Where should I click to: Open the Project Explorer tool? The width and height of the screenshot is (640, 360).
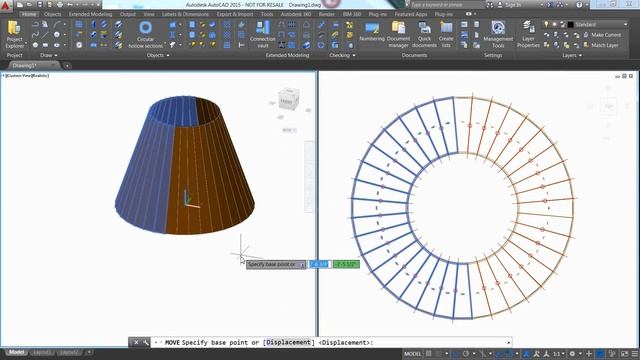coord(14,35)
